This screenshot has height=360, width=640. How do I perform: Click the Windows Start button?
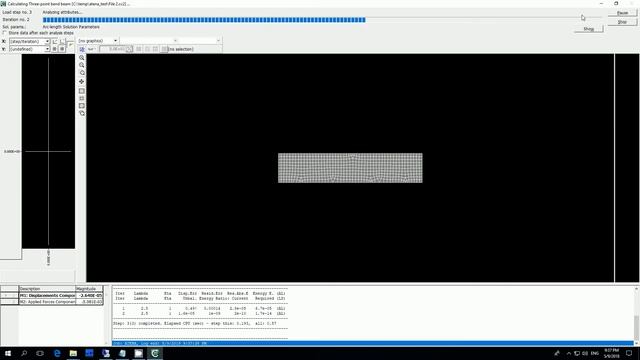[x=8, y=353]
